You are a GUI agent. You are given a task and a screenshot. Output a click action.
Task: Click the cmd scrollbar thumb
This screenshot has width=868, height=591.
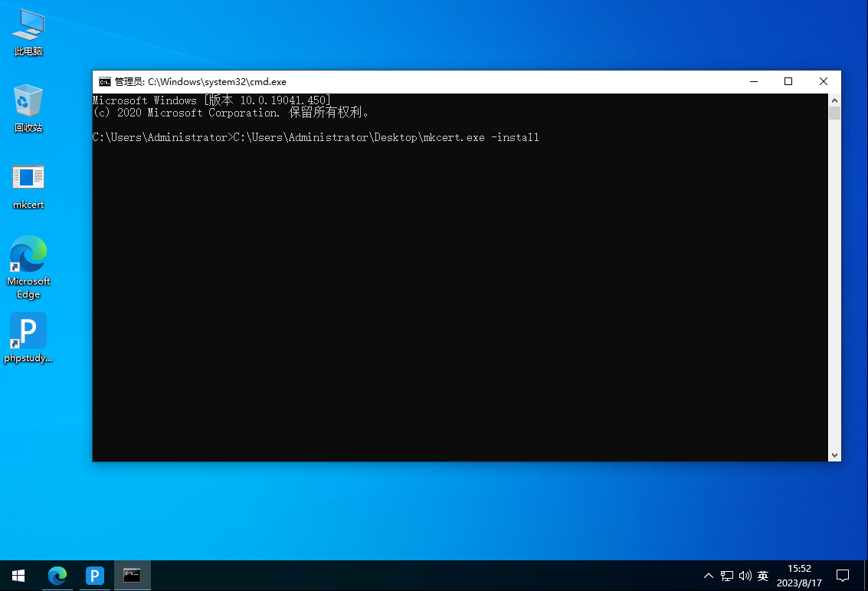coord(834,113)
